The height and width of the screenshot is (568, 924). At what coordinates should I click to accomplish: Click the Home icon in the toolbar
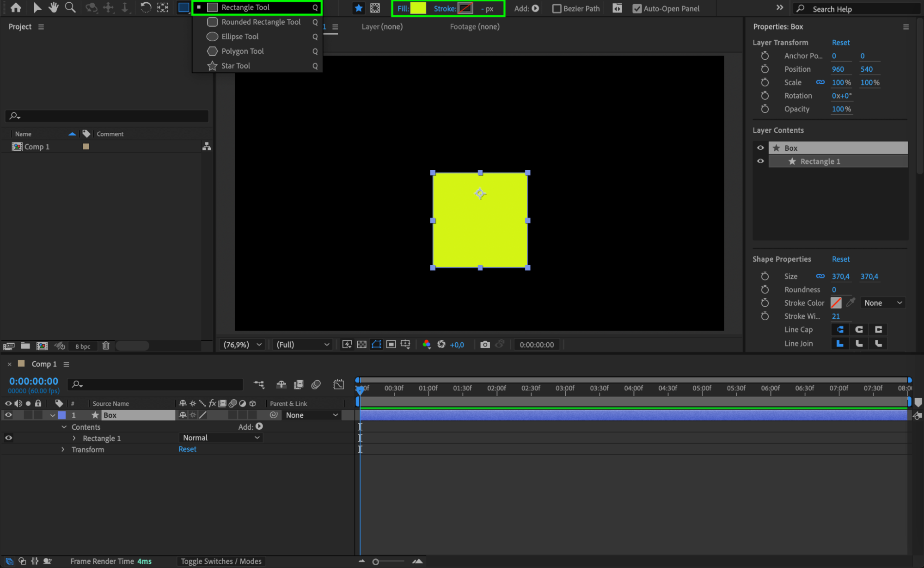tap(16, 7)
